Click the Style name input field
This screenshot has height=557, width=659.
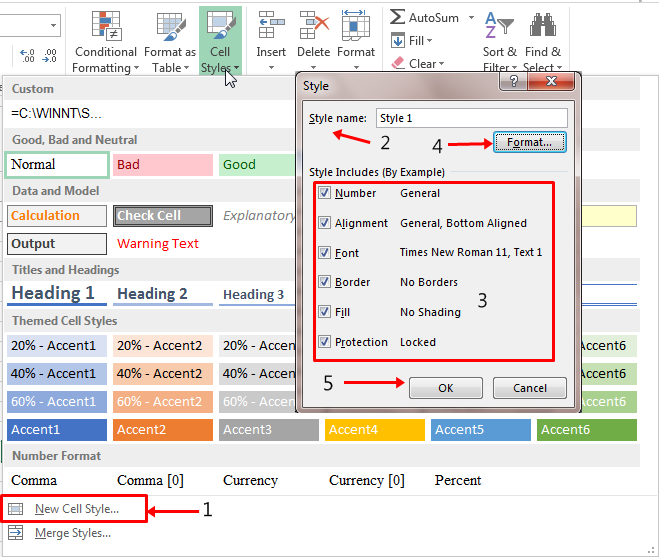click(x=472, y=118)
